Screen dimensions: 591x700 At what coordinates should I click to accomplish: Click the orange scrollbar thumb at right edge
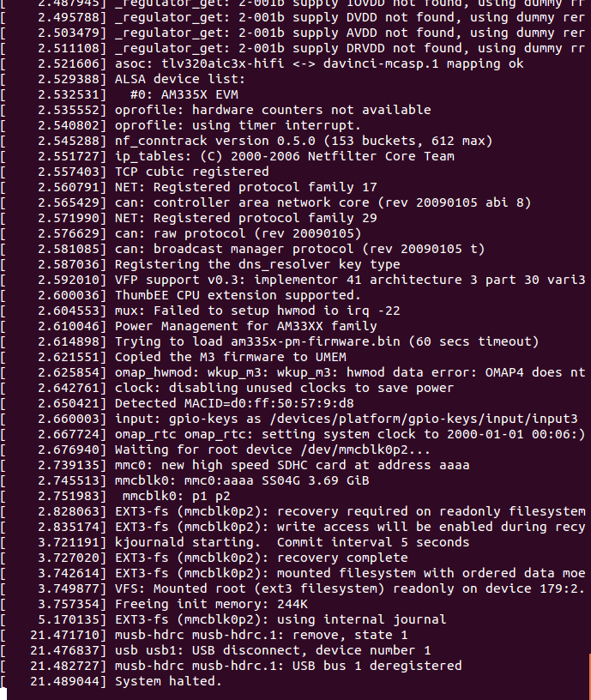[x=588, y=675]
